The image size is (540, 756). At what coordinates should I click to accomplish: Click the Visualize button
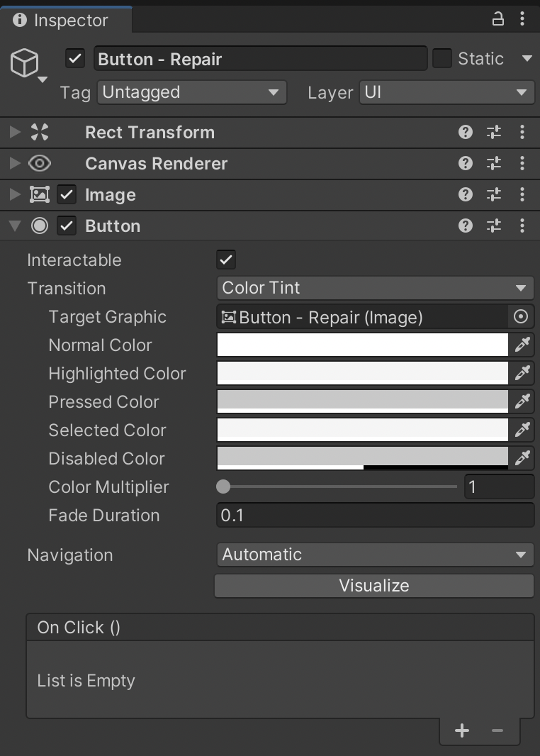374,586
